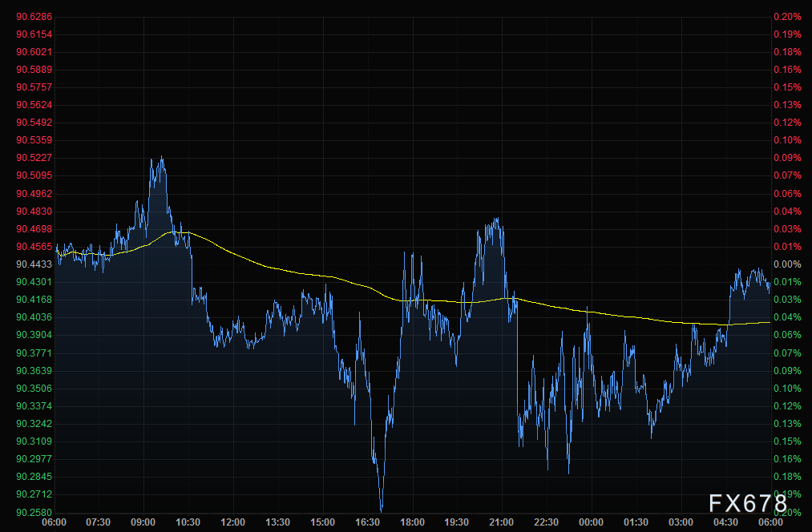
Task: Click the 04:30 time label
Action: (725, 522)
